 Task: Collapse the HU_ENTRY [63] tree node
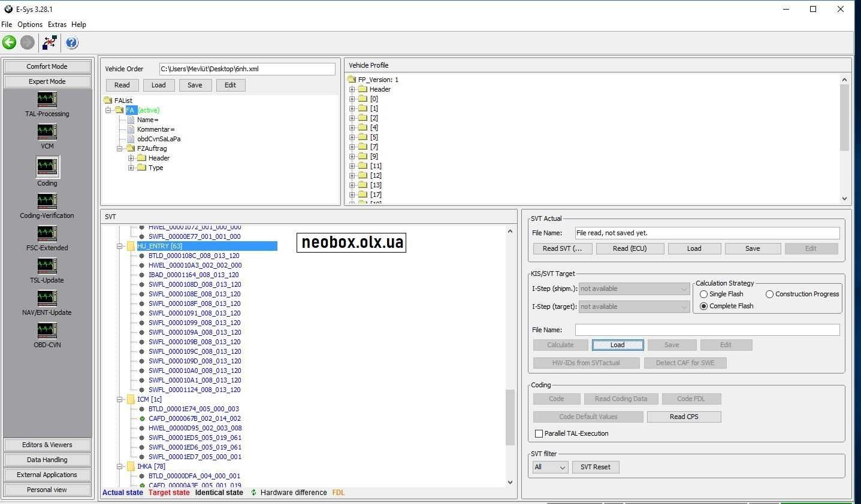click(x=120, y=246)
